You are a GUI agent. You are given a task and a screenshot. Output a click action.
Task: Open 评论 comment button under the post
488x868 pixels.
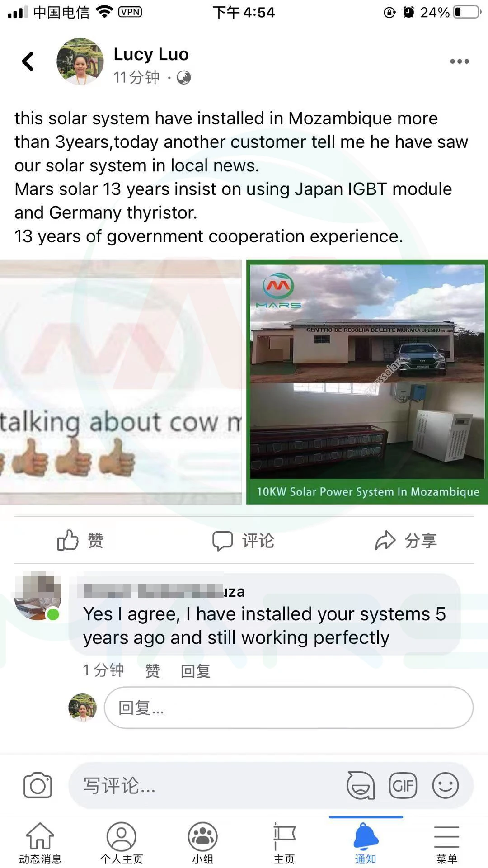click(x=243, y=540)
